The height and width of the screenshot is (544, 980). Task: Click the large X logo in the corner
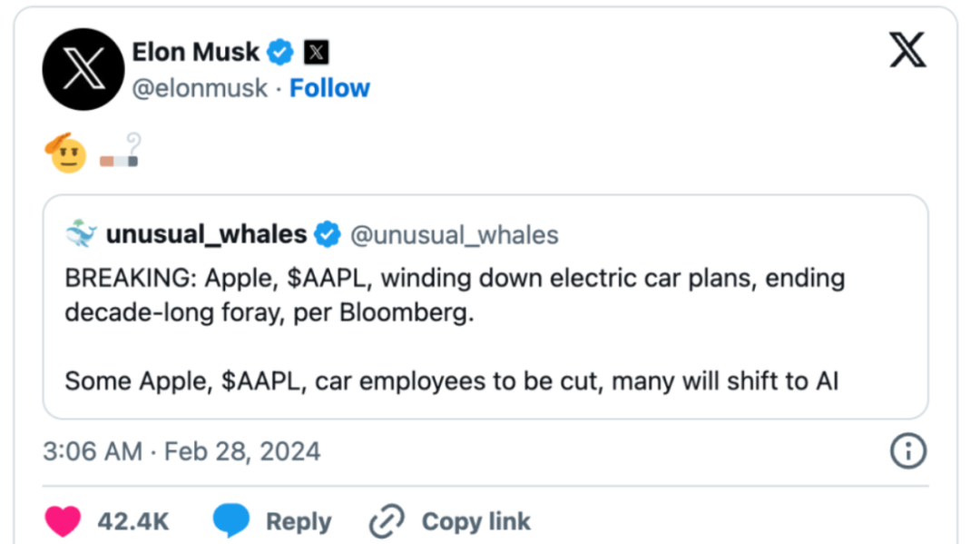(x=907, y=49)
